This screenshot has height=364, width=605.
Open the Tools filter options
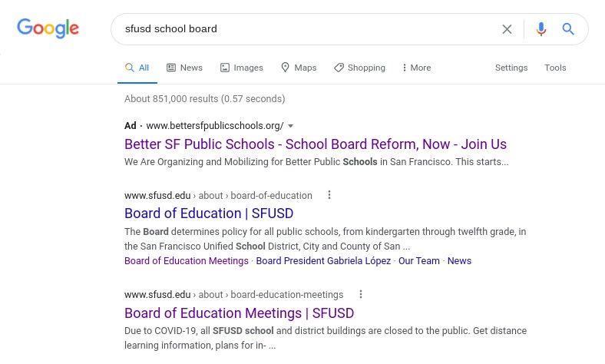555,68
